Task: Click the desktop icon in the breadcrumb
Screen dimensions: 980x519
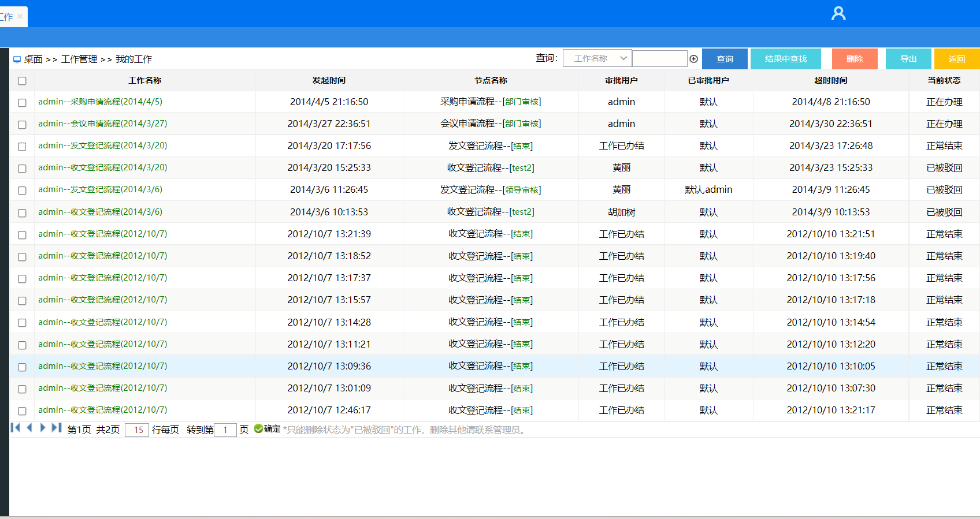Action: [x=17, y=59]
